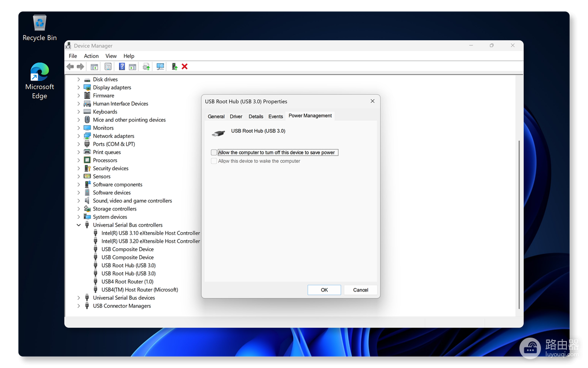588x368 pixels.
Task: Open the File menu
Action: [73, 56]
